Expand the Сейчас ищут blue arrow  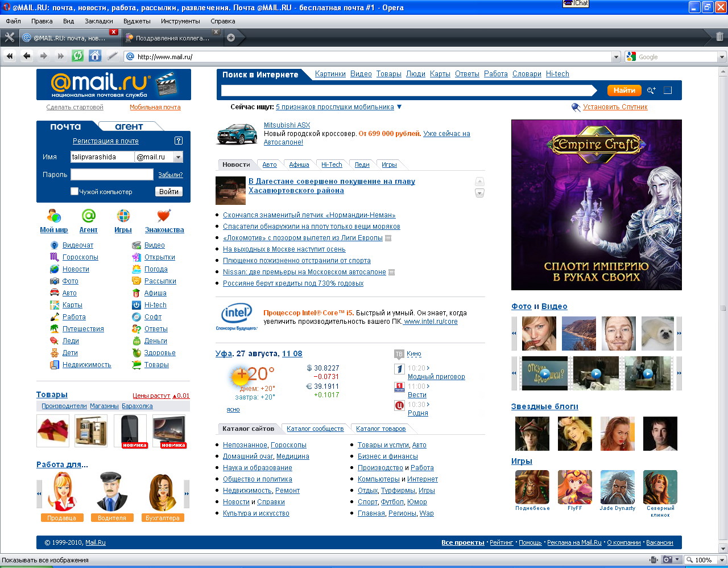pyautogui.click(x=399, y=107)
